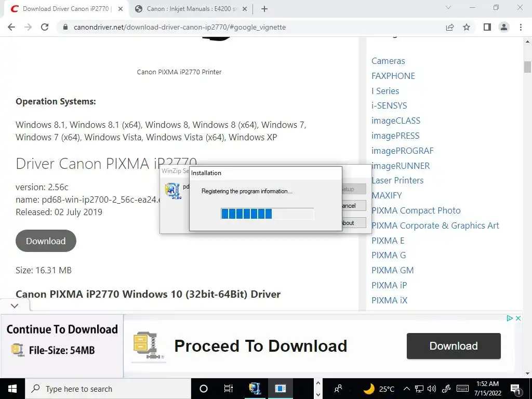
Task: Open Task View on the taskbar
Action: coord(229,389)
